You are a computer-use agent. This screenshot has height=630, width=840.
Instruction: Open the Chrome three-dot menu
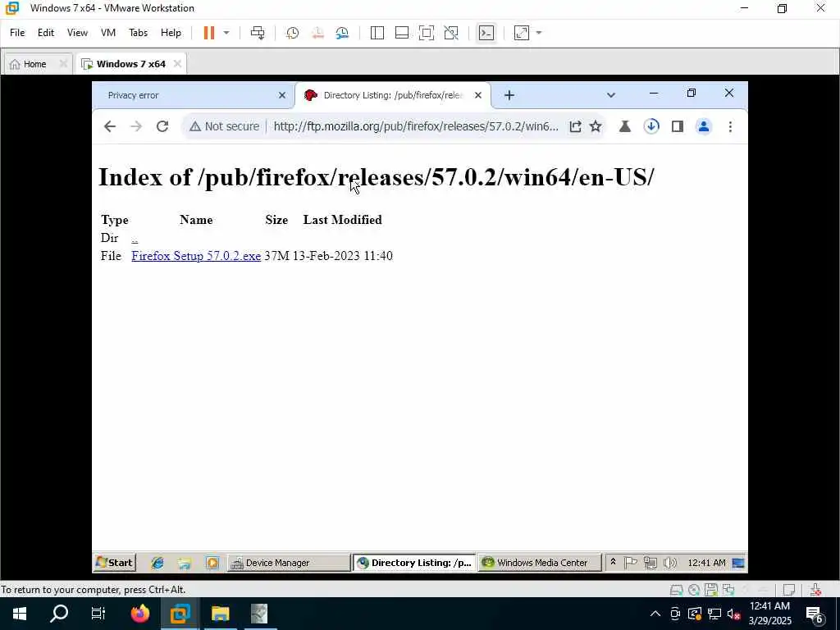point(730,126)
